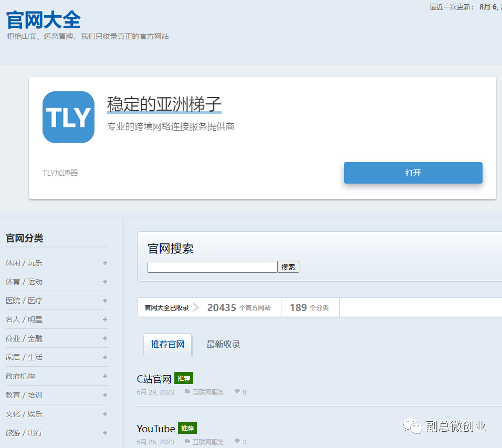Open the 家居 / 生活 category

(x=24, y=357)
